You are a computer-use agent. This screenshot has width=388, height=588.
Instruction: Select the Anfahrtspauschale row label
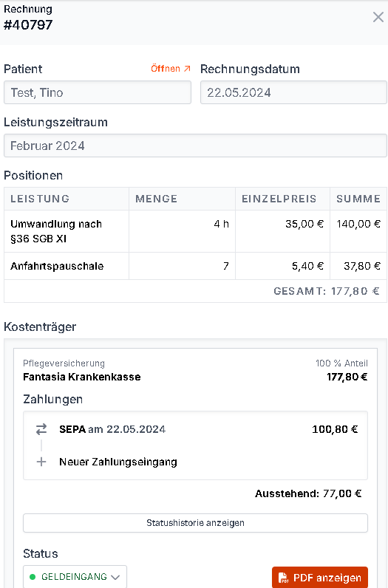tap(57, 266)
